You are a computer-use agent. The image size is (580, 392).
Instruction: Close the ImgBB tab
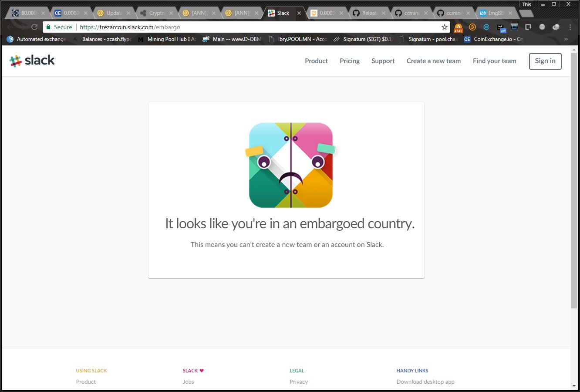tap(510, 13)
